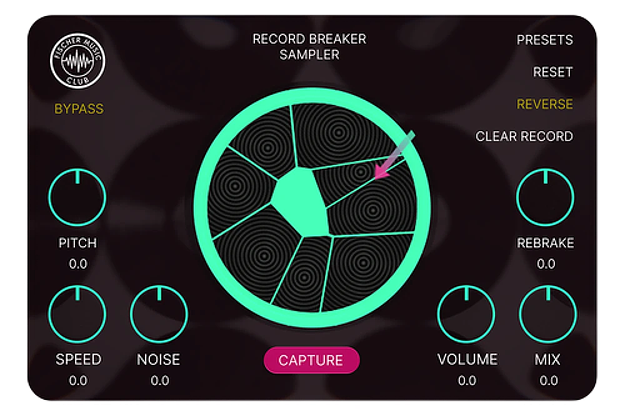Select the PITCH value 0.0
Viewport: 625px width, 416px height.
(78, 264)
